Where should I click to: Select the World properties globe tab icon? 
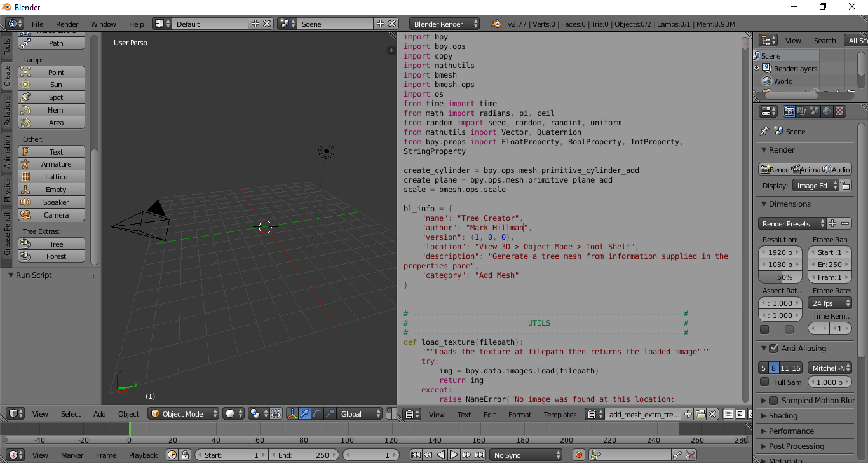(827, 111)
